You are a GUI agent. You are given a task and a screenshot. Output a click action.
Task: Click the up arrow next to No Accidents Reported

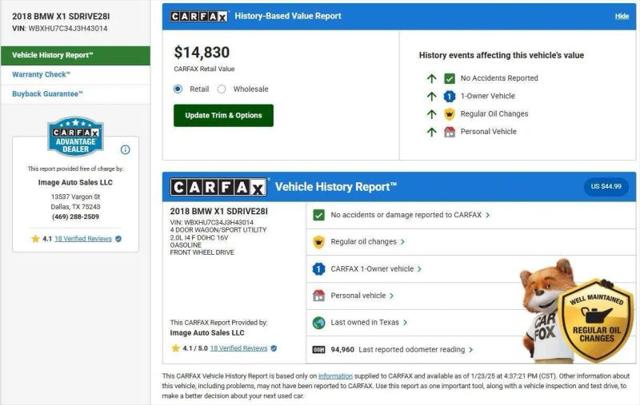[431, 78]
